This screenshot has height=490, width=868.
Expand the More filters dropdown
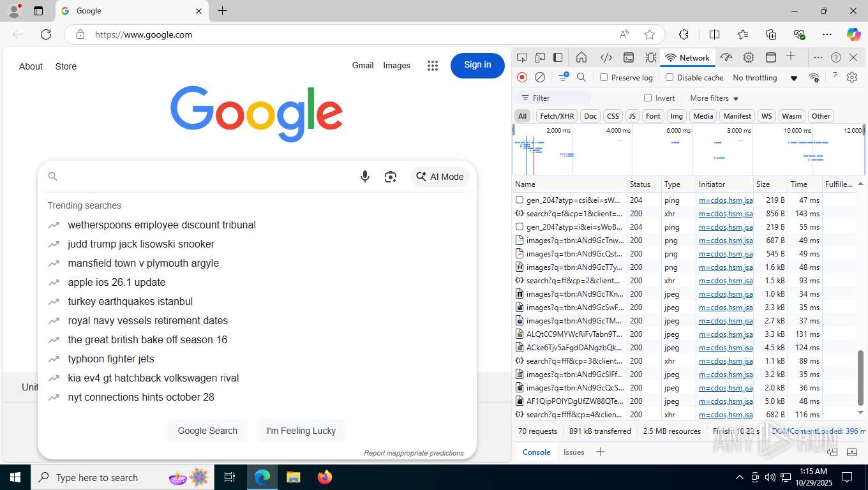point(714,98)
